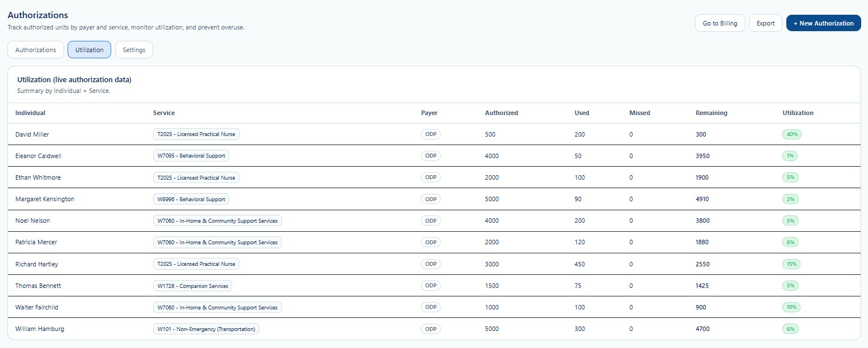Click the remaining value 4910

702,199
